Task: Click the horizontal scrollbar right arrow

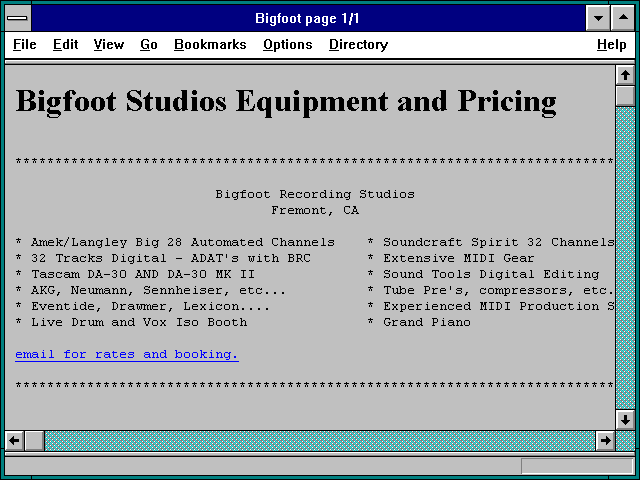Action: point(605,440)
